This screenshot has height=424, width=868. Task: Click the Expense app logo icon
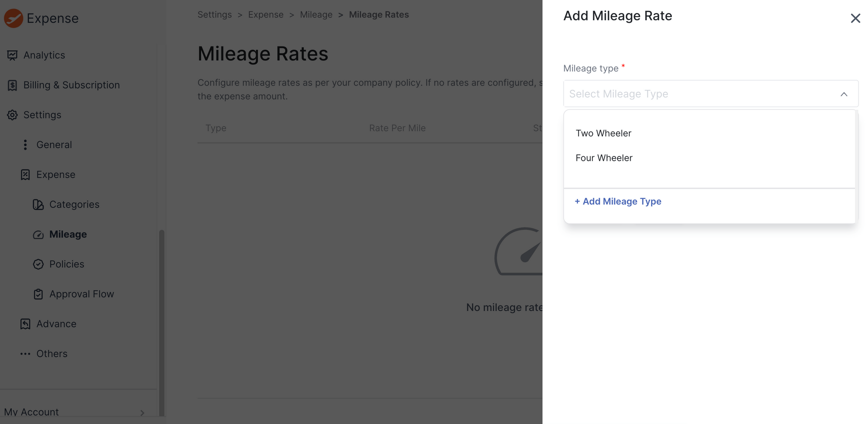point(13,18)
